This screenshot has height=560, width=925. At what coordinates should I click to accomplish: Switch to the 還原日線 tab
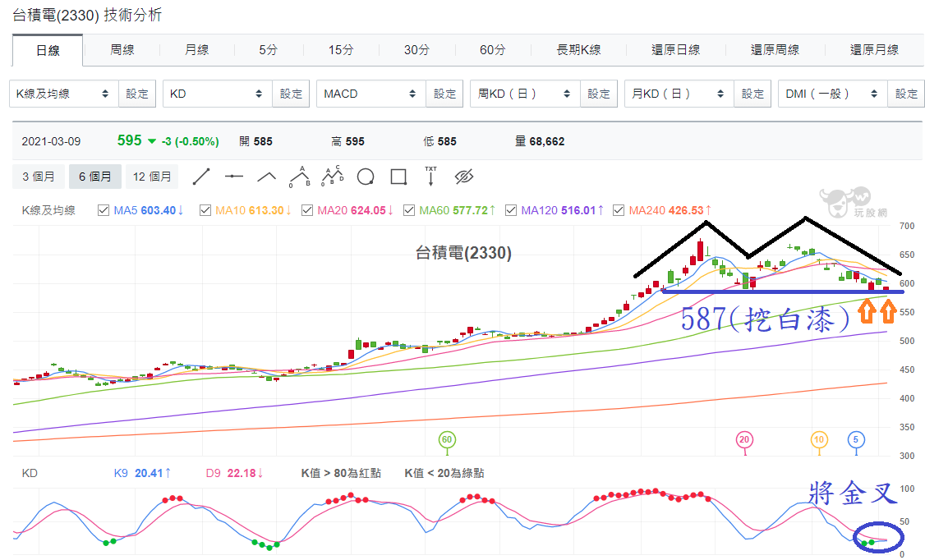(676, 50)
